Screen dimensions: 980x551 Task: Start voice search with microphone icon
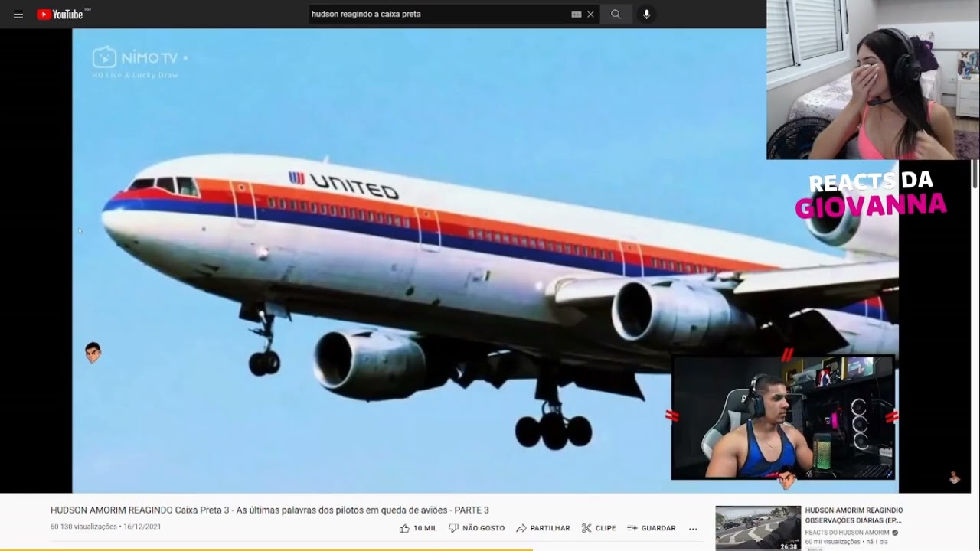[646, 14]
